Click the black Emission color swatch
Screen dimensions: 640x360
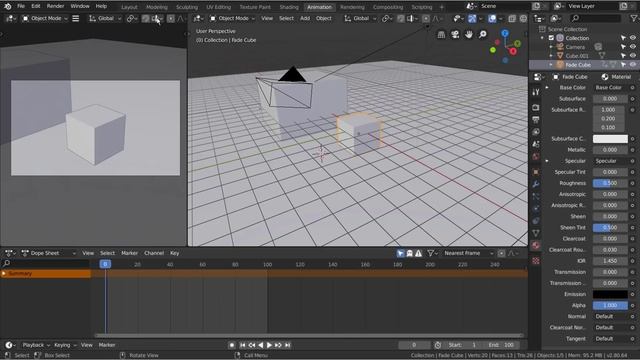click(x=610, y=294)
